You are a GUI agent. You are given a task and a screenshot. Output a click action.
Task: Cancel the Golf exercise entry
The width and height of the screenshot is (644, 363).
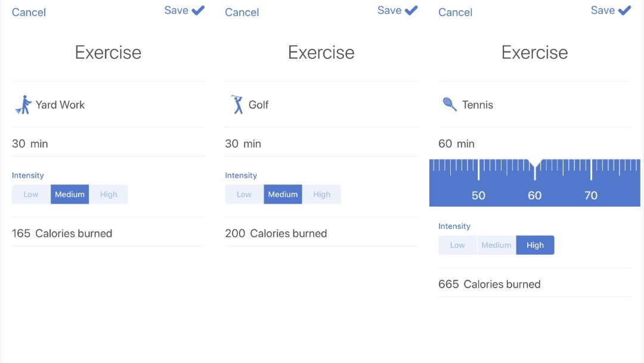241,12
